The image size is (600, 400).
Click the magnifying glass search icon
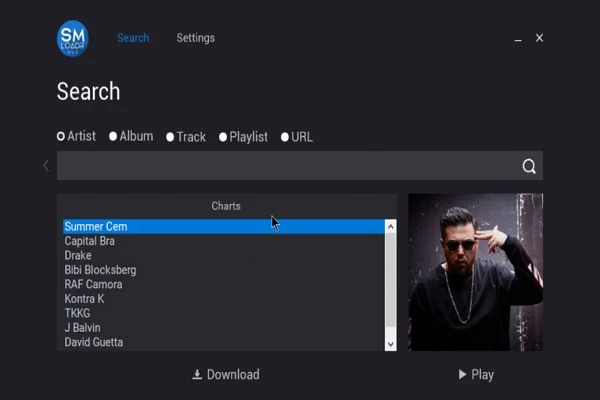click(529, 166)
